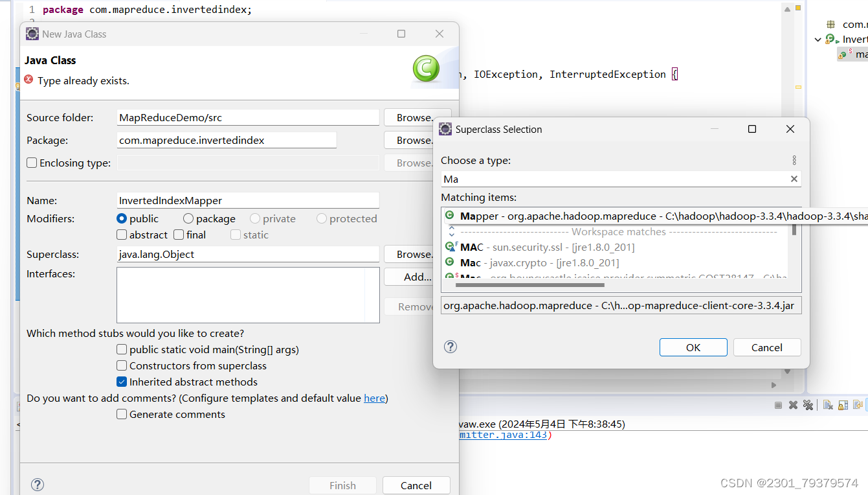
Task: Collapse the InvertedIndexMapper node in Outline
Action: click(818, 39)
